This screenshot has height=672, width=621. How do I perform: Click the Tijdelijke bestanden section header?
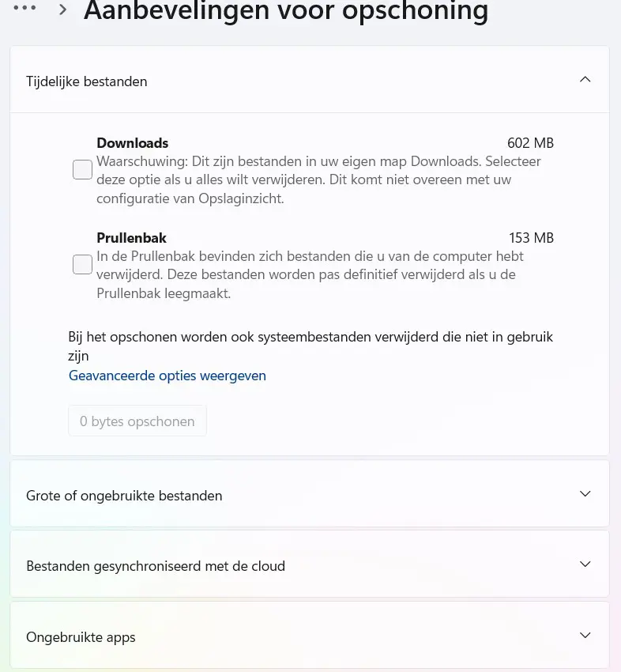click(x=310, y=80)
